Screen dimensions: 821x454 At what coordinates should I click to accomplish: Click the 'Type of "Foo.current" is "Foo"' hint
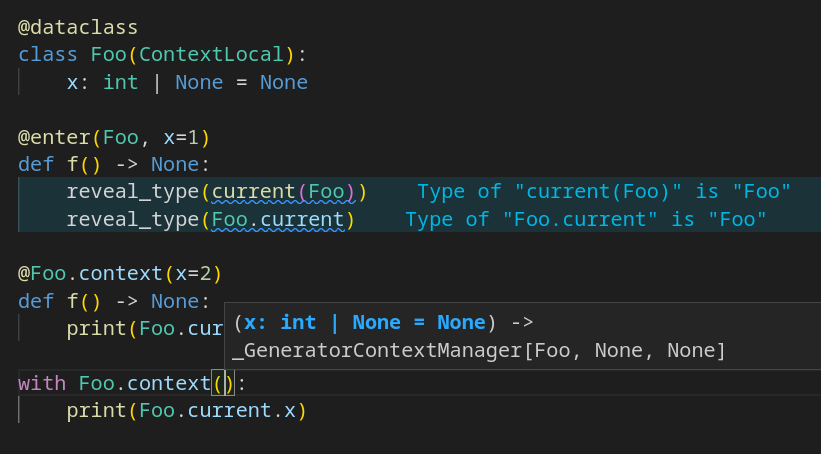(x=585, y=219)
